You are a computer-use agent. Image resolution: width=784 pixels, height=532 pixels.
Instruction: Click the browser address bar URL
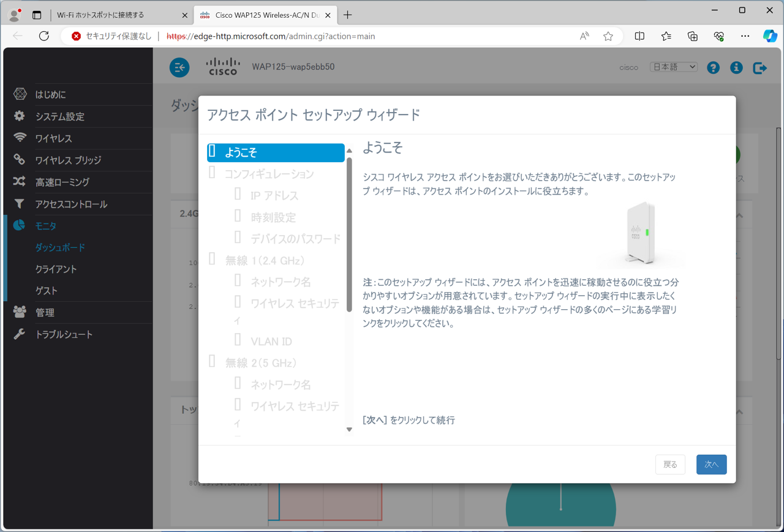click(270, 36)
